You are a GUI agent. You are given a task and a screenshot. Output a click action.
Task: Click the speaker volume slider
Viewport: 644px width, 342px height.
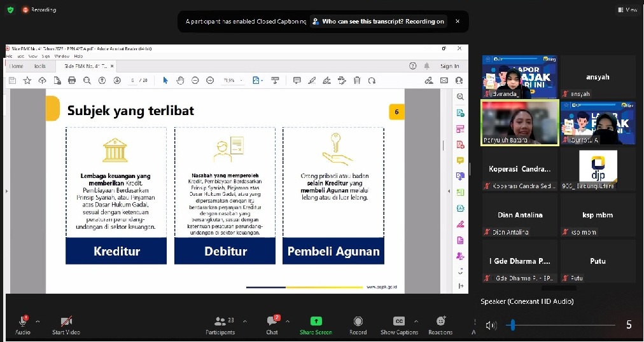(x=512, y=325)
